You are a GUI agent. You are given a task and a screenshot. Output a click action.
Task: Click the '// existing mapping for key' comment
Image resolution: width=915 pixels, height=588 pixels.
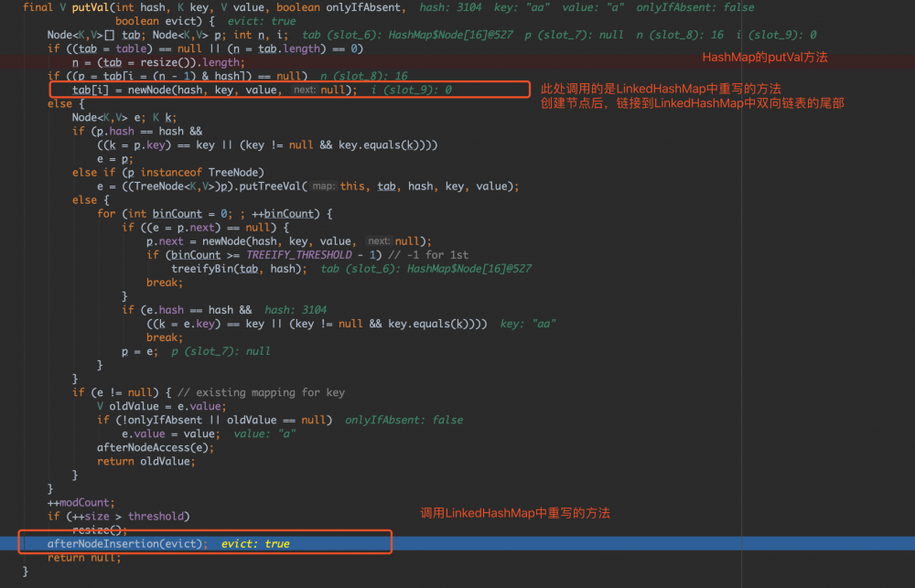(262, 392)
